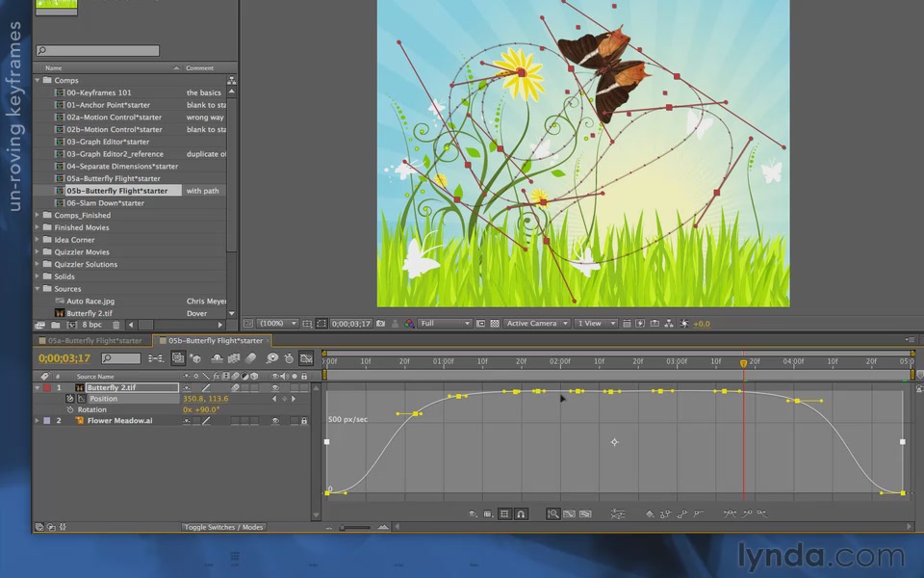Open grid and guide options icon
Screen dimensions: 924x578
pos(307,324)
